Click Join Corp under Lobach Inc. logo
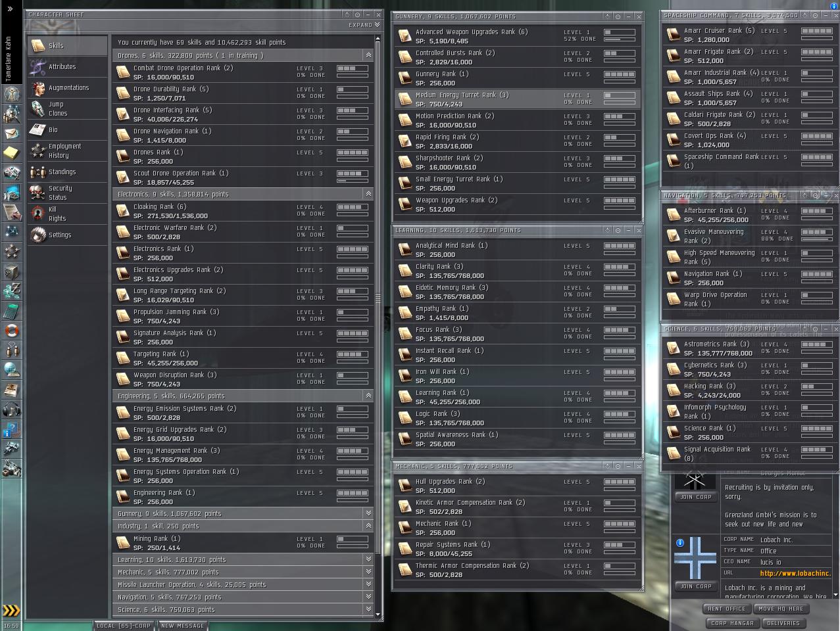The image size is (840, 631). pos(695,586)
